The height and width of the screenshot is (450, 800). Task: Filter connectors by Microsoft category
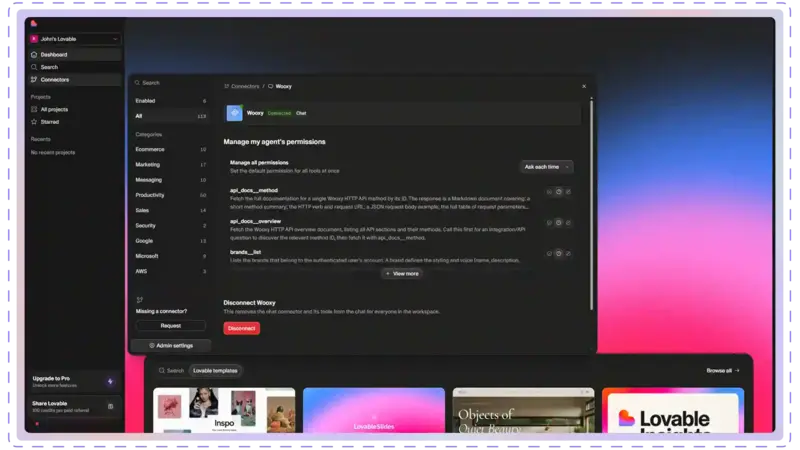click(170, 256)
